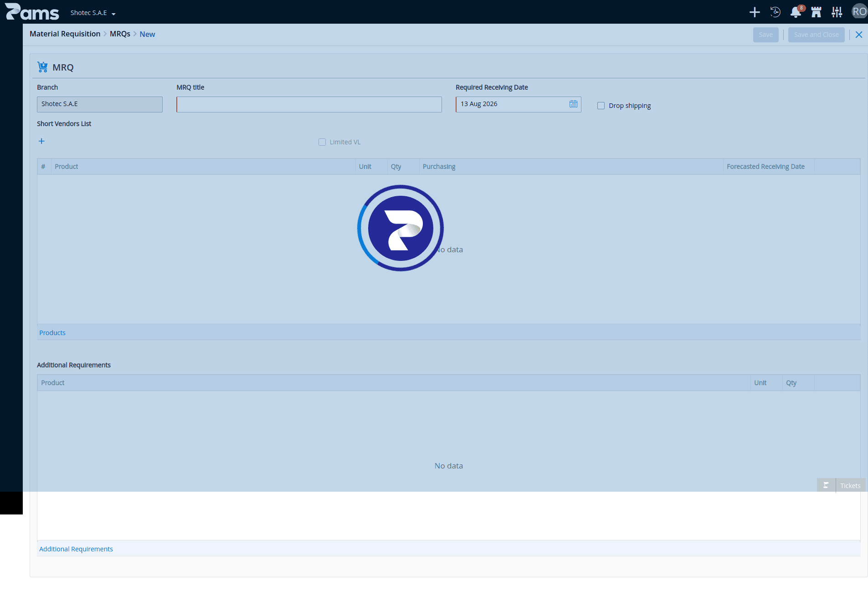The image size is (868, 616).
Task: Click the MRQ shopping cart icon
Action: click(x=42, y=67)
